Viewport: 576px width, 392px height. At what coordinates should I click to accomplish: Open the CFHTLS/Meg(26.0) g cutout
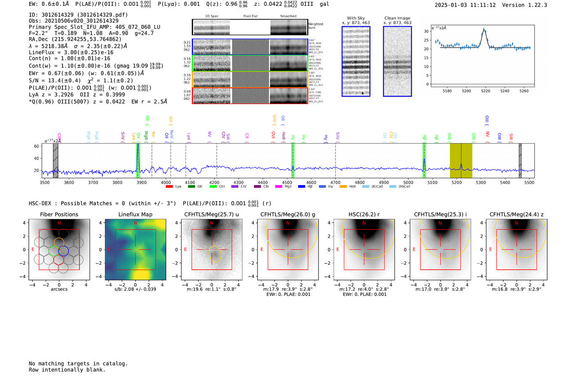[x=288, y=249]
